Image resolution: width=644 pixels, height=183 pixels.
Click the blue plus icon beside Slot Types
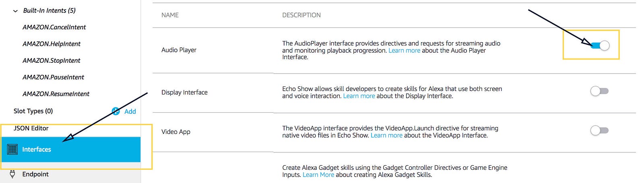click(x=116, y=111)
